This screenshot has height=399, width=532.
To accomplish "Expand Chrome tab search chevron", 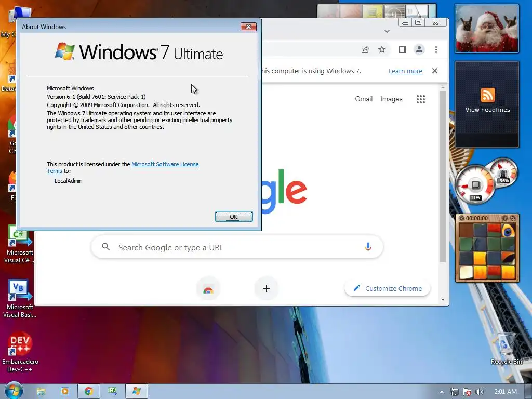I will click(387, 31).
